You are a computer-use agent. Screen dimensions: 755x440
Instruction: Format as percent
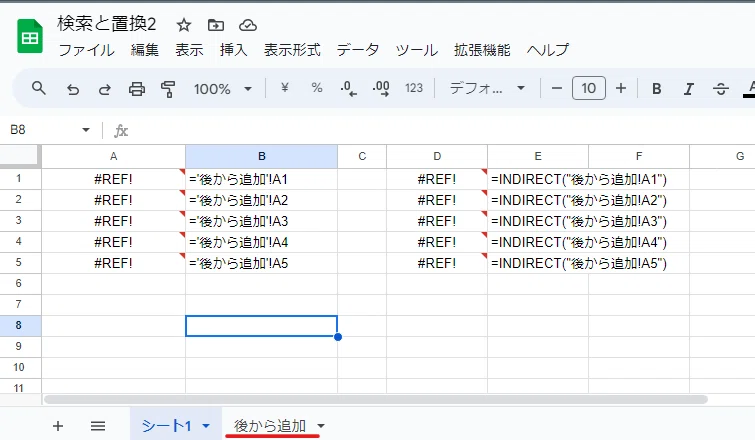(316, 88)
